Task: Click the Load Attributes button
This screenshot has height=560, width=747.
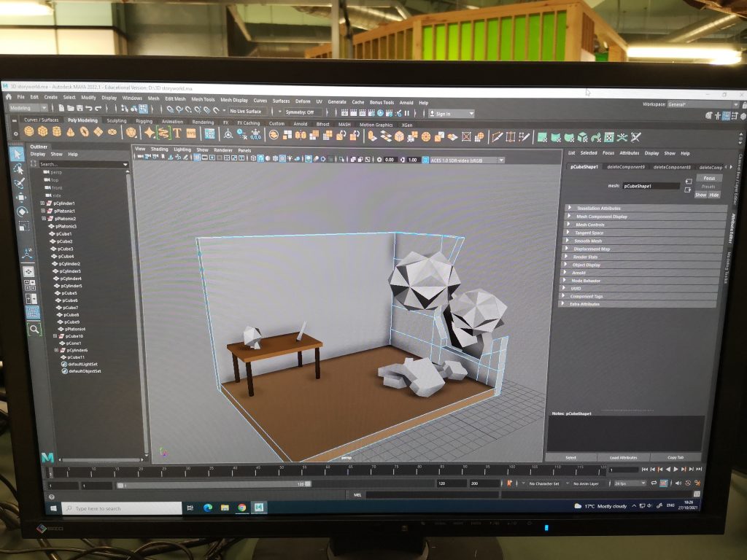Action: click(623, 458)
